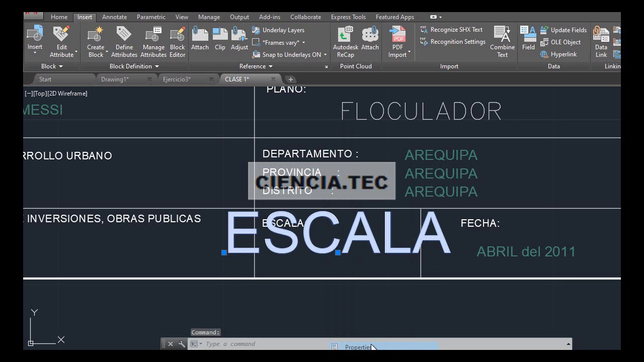Select the ABRIL del 2011 text
Viewport: 644px width, 362px height.
click(526, 251)
